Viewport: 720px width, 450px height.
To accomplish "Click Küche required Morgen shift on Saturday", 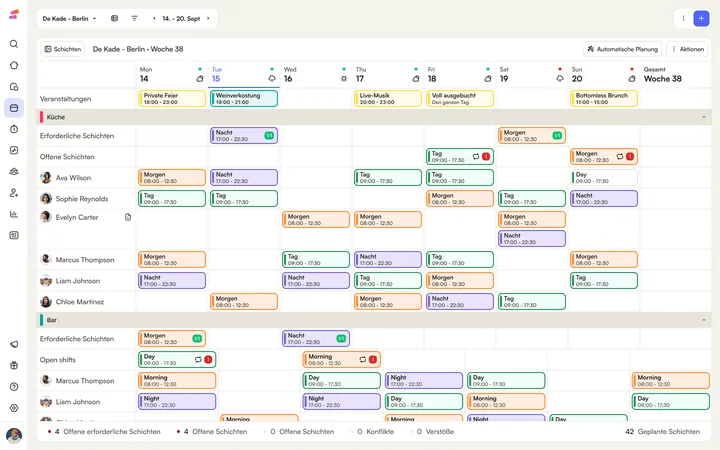I will (x=532, y=135).
